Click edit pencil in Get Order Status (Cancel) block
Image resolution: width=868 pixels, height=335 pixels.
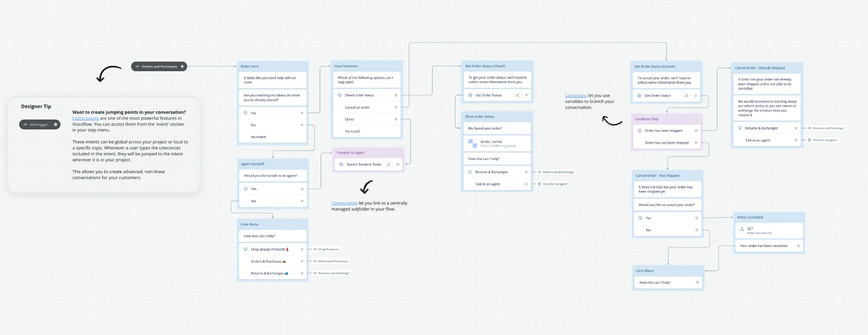coord(686,96)
